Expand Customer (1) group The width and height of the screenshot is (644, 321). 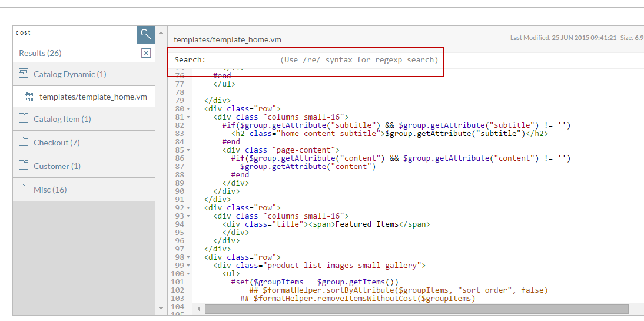click(x=84, y=166)
